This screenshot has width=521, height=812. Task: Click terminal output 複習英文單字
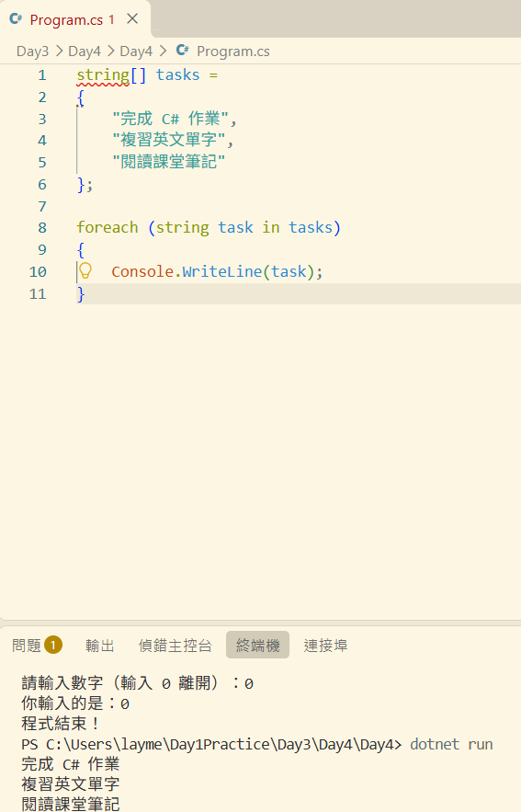(x=71, y=784)
